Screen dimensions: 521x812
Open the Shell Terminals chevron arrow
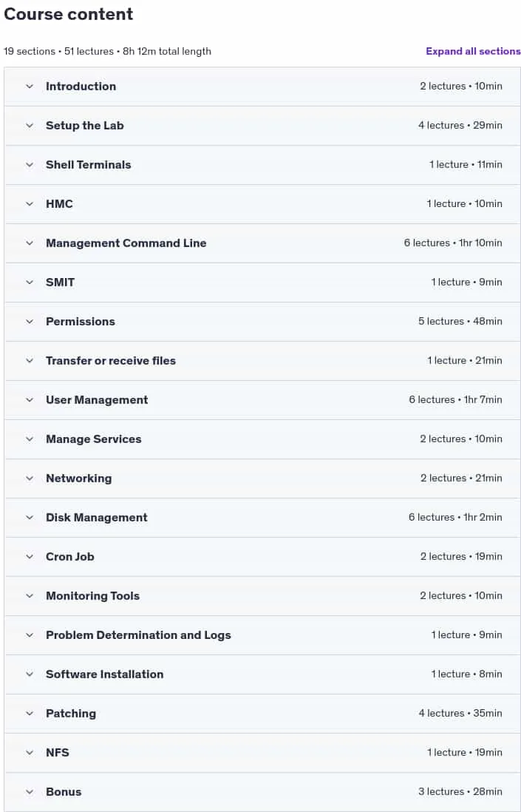30,165
